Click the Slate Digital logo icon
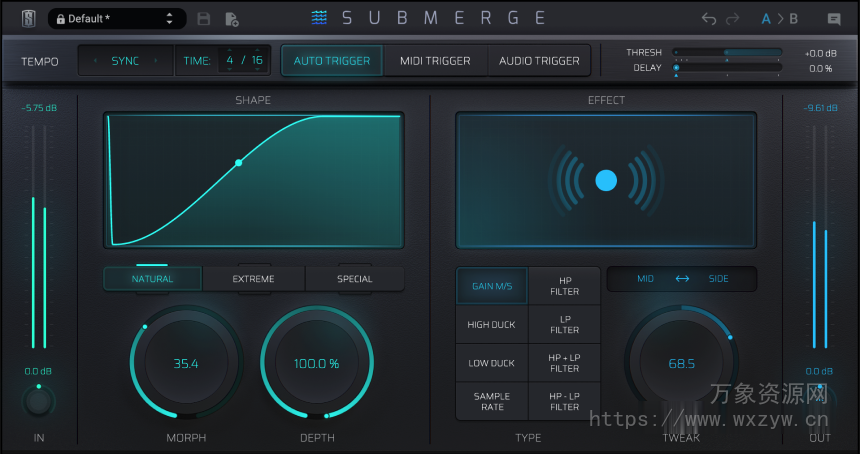 point(29,19)
